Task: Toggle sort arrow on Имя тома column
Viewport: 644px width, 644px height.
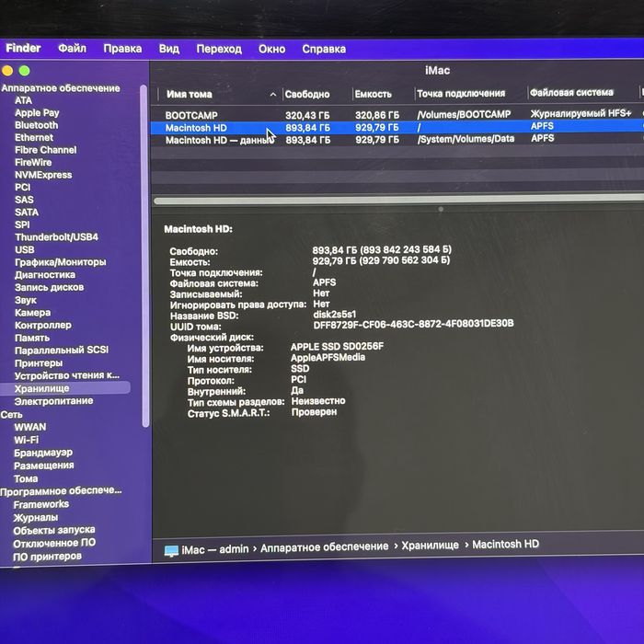Action: click(x=273, y=95)
